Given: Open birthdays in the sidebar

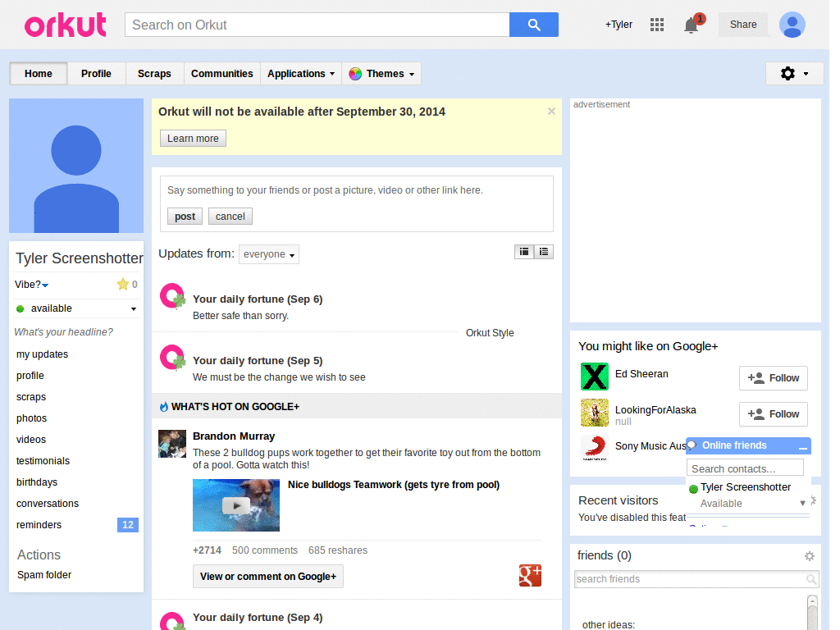Looking at the screenshot, I should pos(37,482).
